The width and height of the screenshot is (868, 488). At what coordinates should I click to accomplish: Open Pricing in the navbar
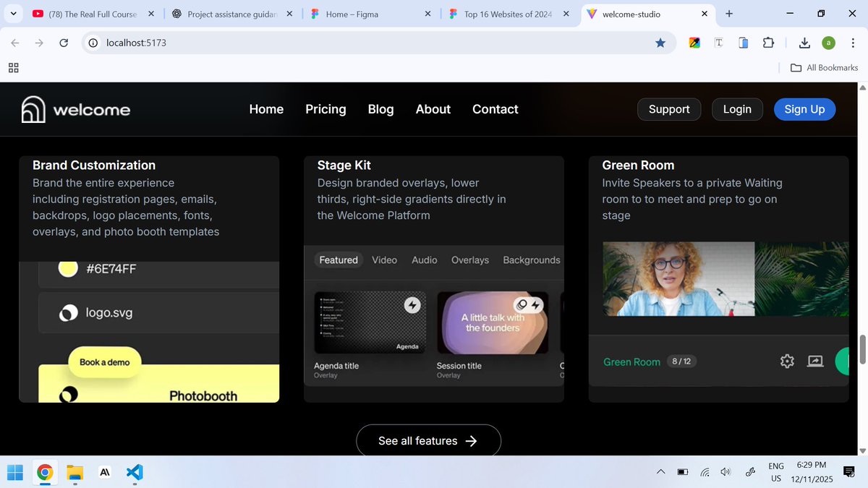coord(325,109)
